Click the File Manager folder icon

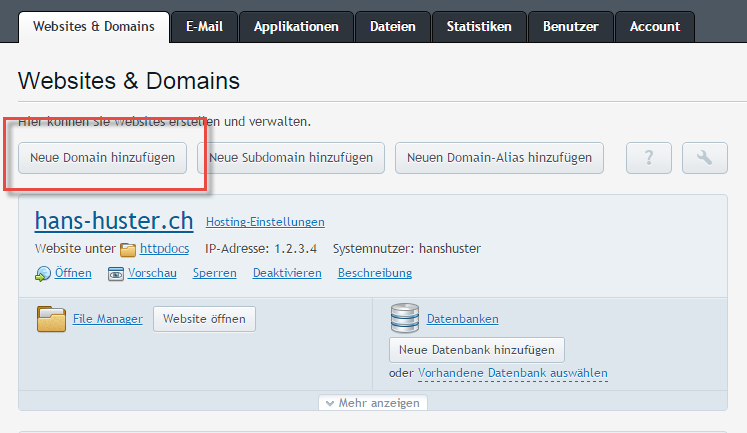point(51,319)
